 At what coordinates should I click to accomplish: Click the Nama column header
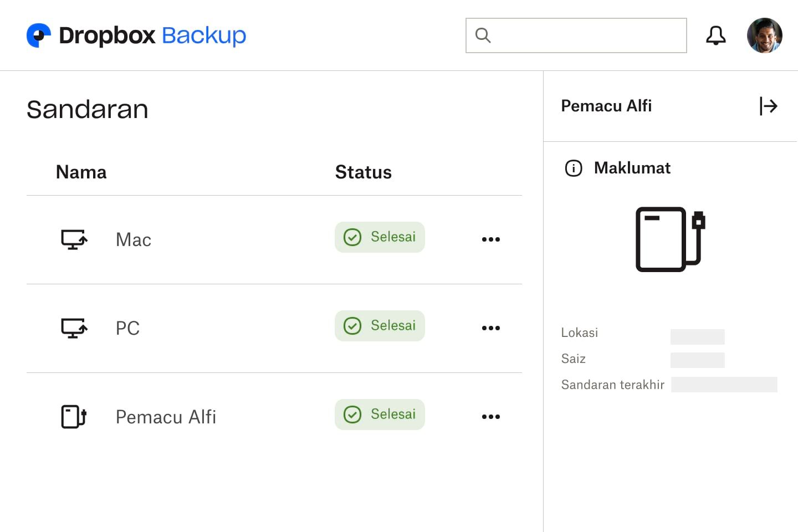pyautogui.click(x=81, y=172)
